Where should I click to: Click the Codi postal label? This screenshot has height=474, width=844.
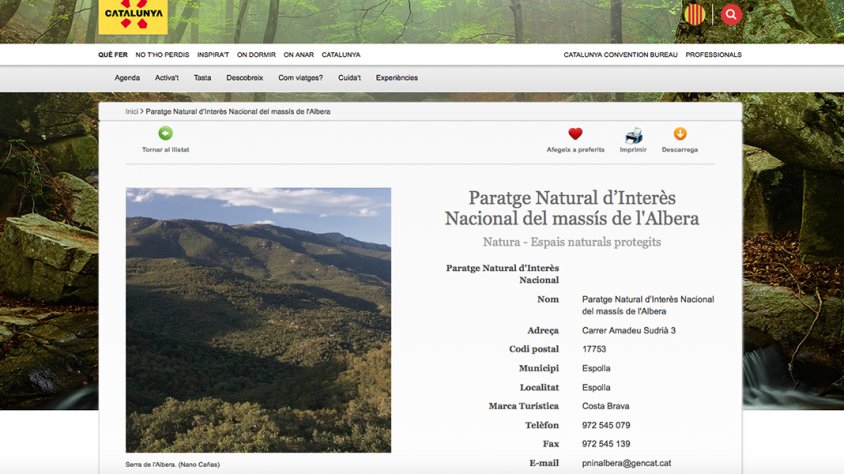533,349
